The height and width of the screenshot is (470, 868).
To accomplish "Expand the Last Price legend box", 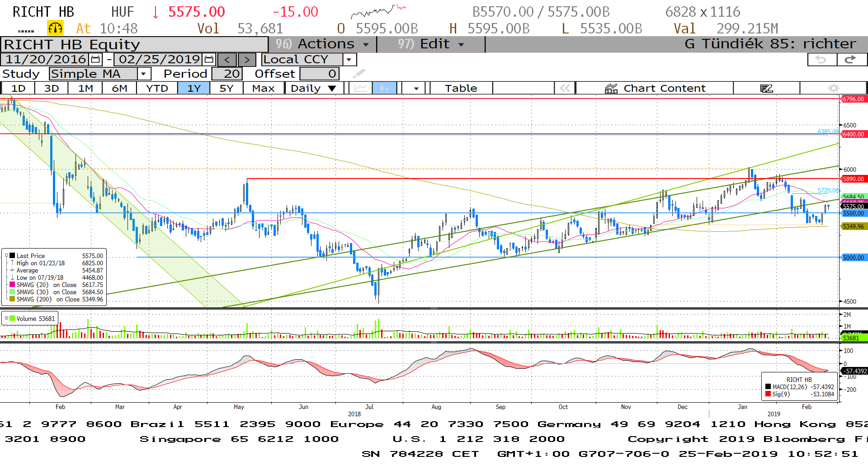I will (6, 256).
